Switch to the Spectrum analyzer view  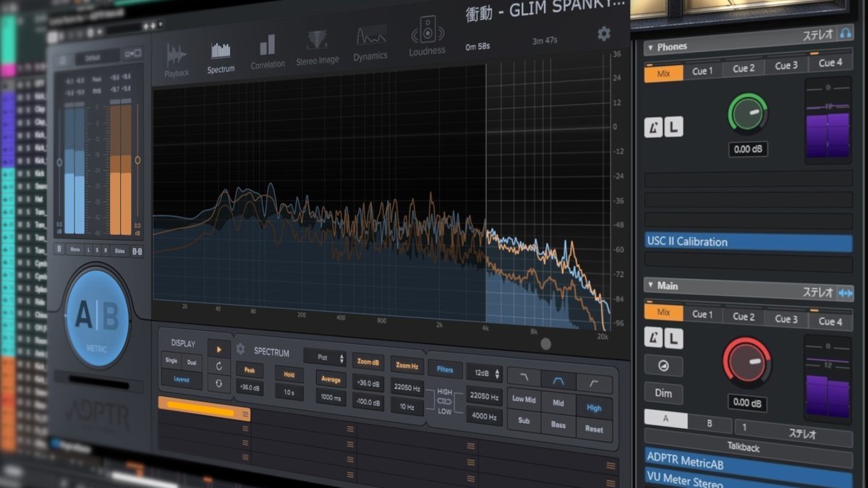221,58
